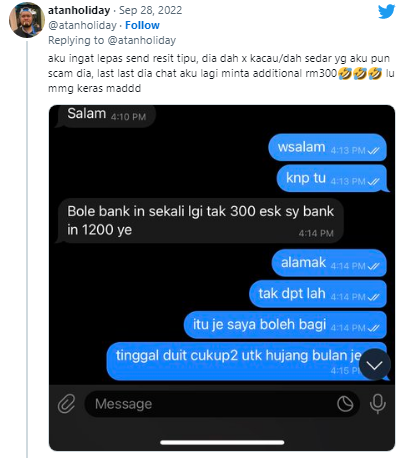Click the @atanholiday mention in Replying to
The height and width of the screenshot is (460, 406).
pyautogui.click(x=142, y=40)
